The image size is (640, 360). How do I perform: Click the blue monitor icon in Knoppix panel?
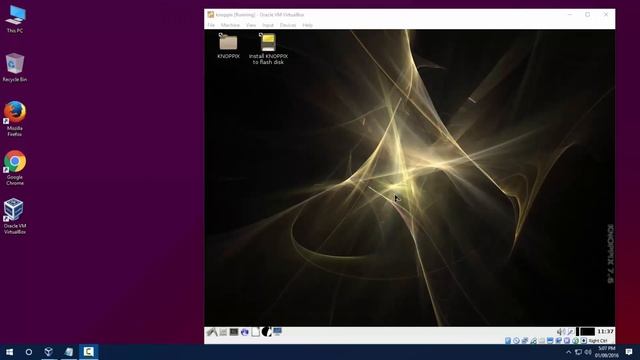[278, 332]
